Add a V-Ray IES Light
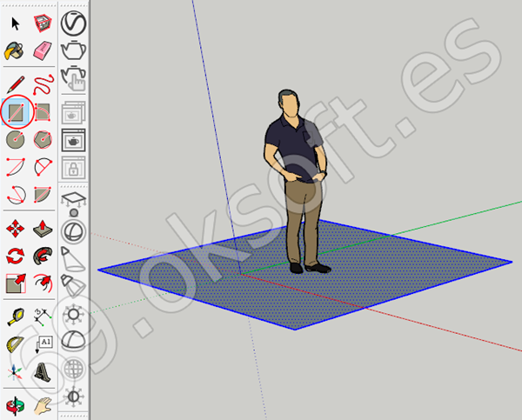The width and height of the screenshot is (522, 420). pyautogui.click(x=74, y=285)
